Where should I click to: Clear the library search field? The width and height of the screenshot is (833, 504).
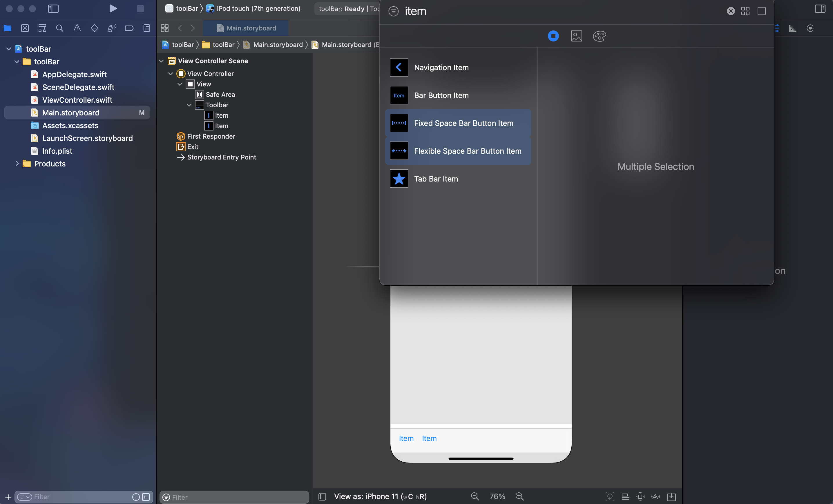(731, 11)
